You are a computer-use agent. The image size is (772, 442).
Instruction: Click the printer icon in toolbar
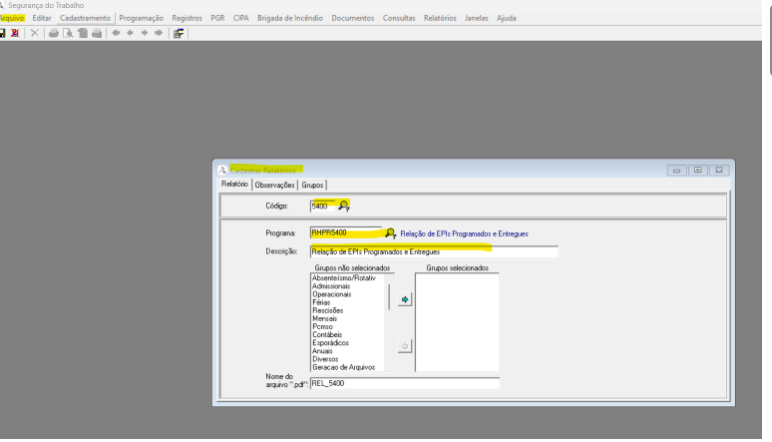[x=53, y=33]
